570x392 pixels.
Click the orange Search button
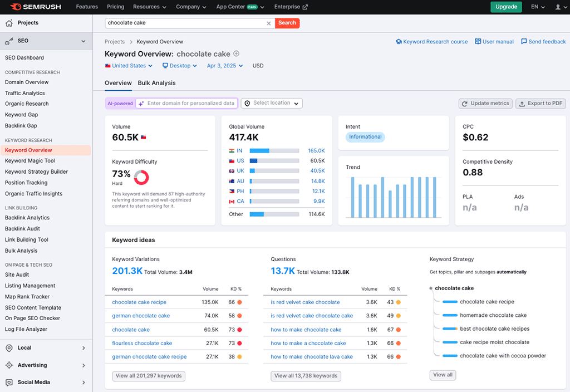click(287, 23)
